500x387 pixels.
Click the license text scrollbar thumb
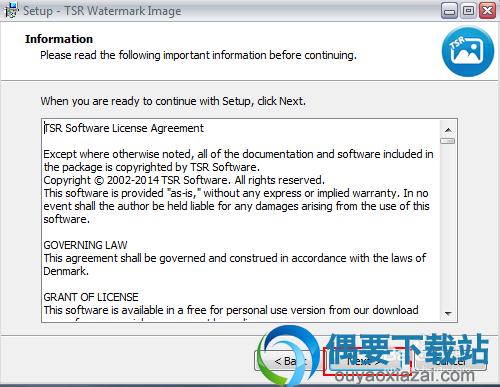(448, 141)
